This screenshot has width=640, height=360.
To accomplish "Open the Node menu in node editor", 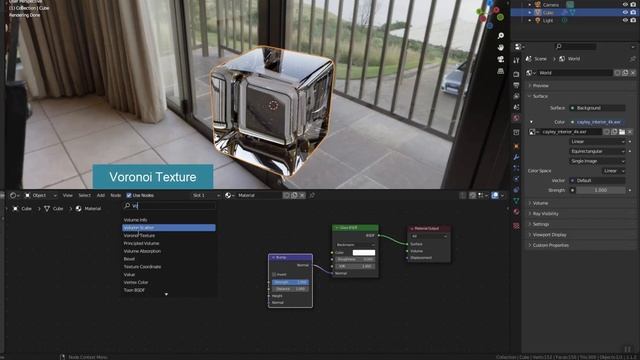I will tap(116, 196).
